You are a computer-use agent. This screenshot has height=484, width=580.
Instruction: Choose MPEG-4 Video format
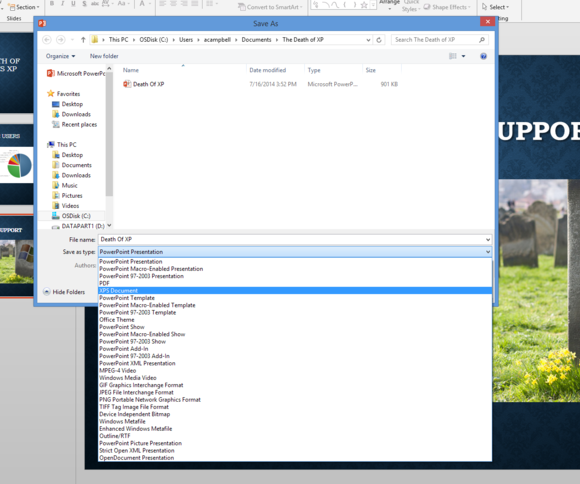295,370
